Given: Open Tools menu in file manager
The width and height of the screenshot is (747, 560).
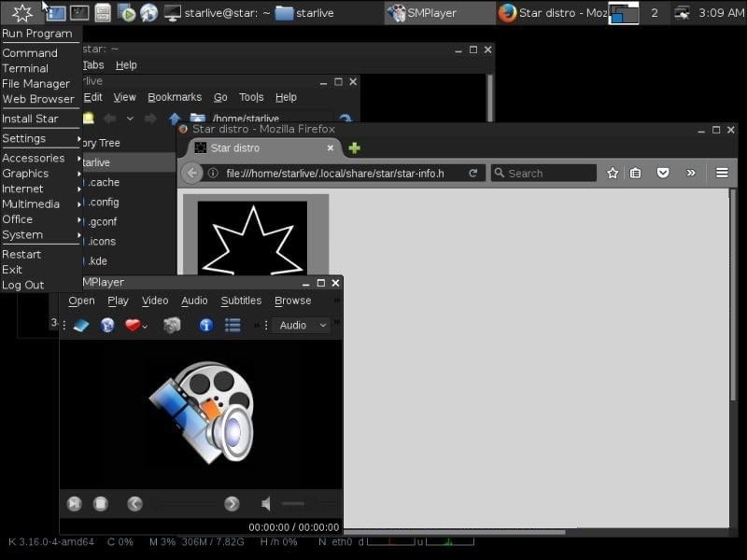Looking at the screenshot, I should 251,97.
